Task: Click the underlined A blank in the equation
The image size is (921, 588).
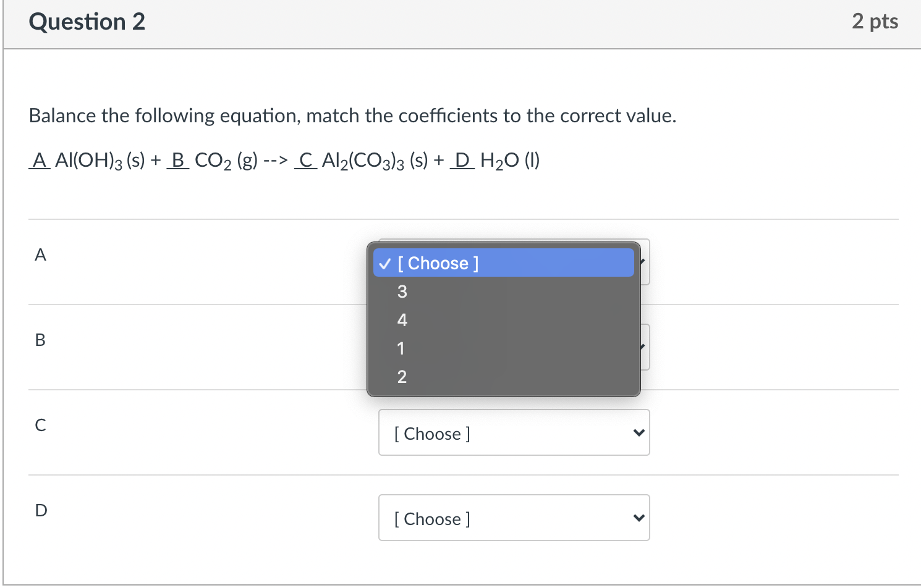Action: point(40,161)
